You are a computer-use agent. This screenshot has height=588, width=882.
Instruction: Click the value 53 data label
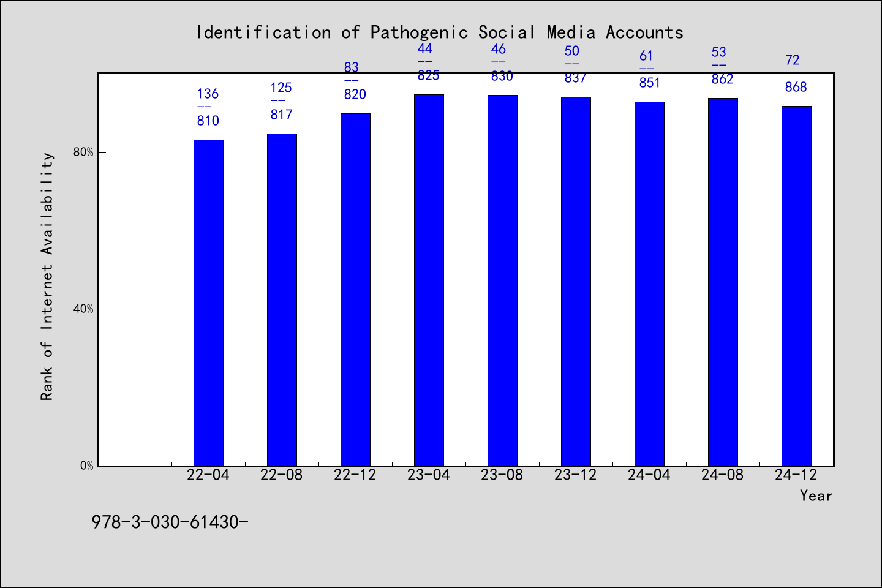[x=719, y=52]
